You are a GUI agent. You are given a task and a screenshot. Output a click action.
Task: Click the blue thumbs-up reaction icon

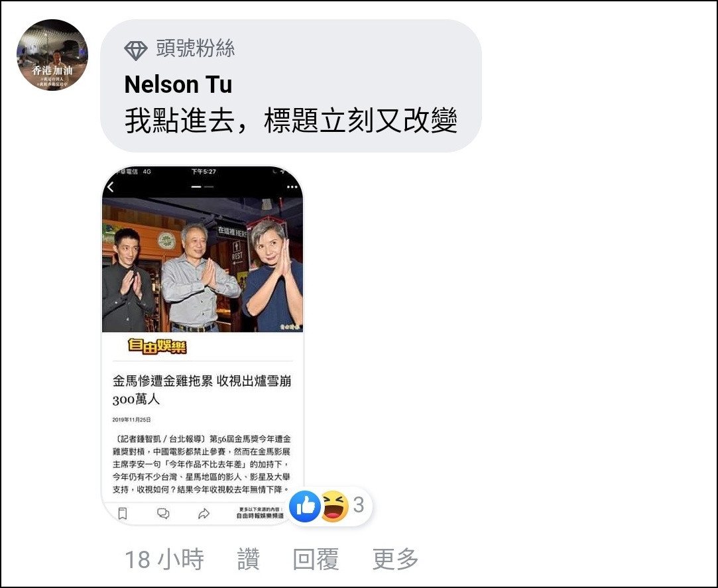(305, 506)
